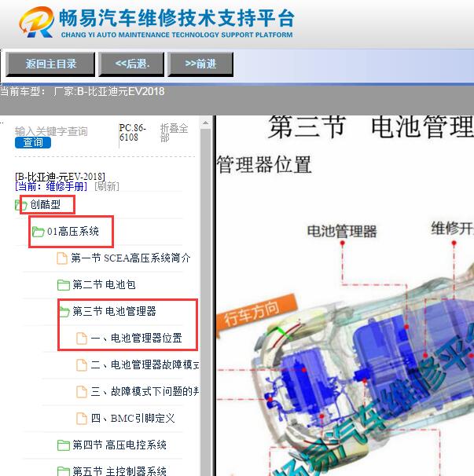Click the tree panel vertical scrollbar track
Viewport: 474px width, 476px height.
point(205,302)
